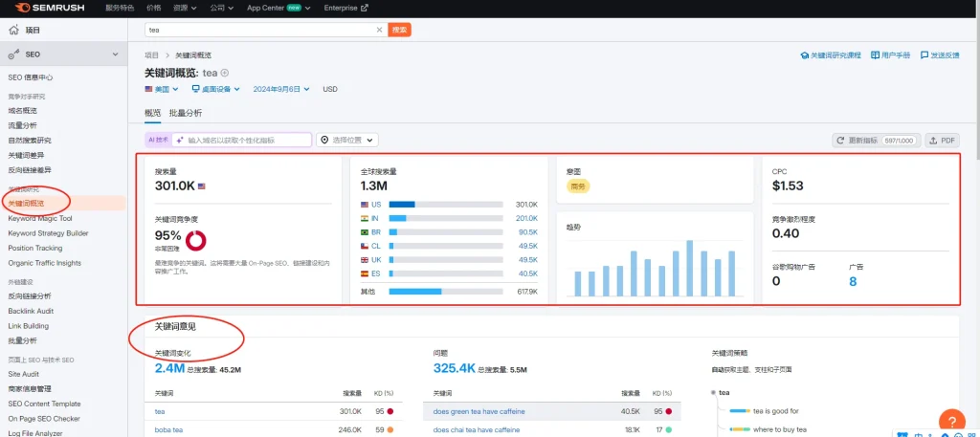
Task: Click the external link icon beside Enterprise
Action: 365,8
